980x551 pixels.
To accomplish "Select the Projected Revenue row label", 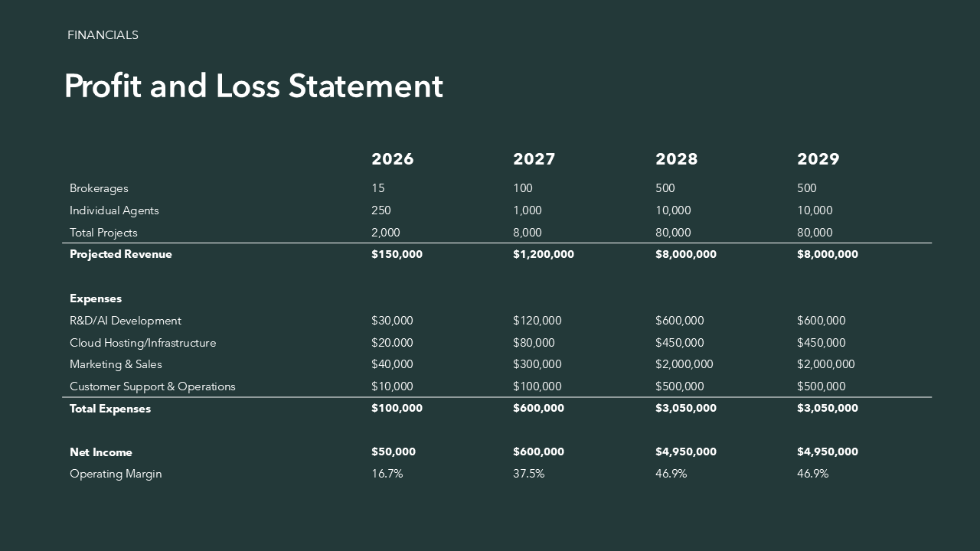I will point(121,254).
